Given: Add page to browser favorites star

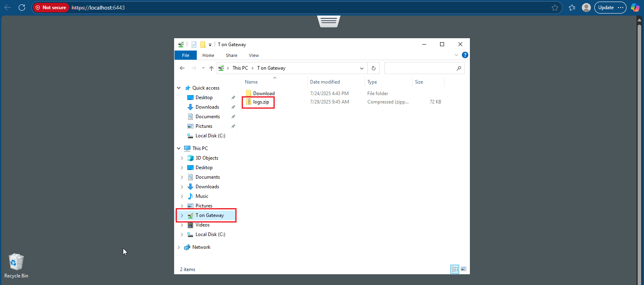Looking at the screenshot, I should (555, 8).
